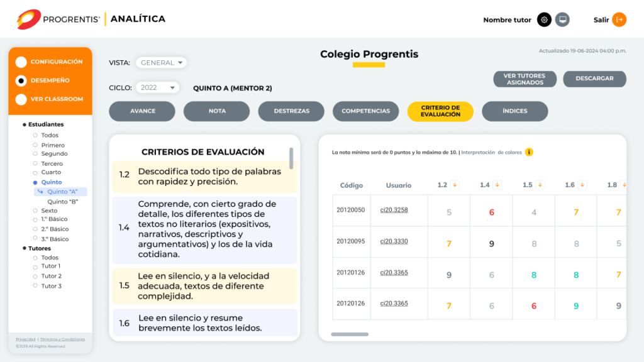644x362 pixels.
Task: Click the Descargar button
Action: point(594,79)
